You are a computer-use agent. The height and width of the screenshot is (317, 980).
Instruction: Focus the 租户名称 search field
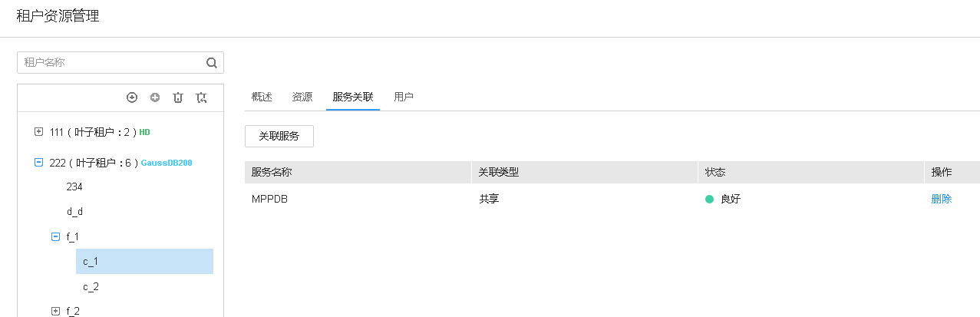click(111, 63)
